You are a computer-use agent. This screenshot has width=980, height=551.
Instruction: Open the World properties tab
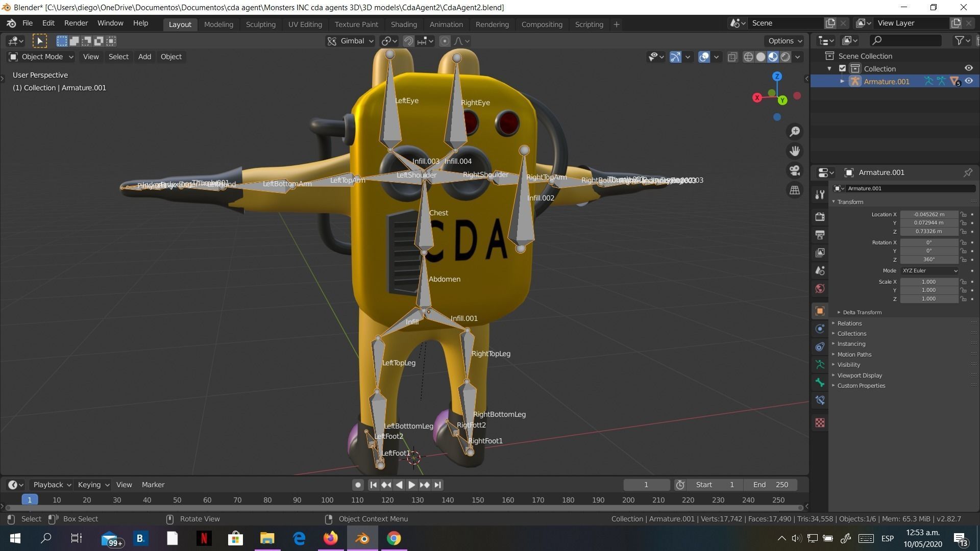820,289
